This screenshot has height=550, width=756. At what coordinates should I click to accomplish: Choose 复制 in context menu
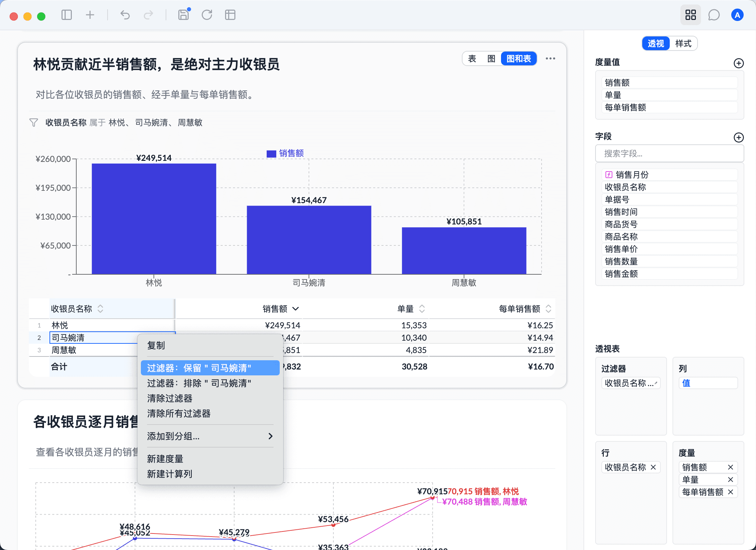point(210,345)
